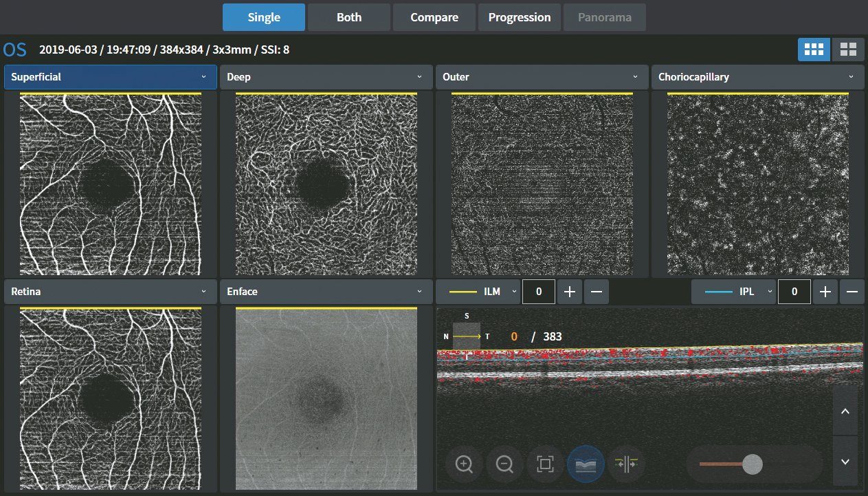Select the Both eyes view button
The image size is (868, 496).
349,17
